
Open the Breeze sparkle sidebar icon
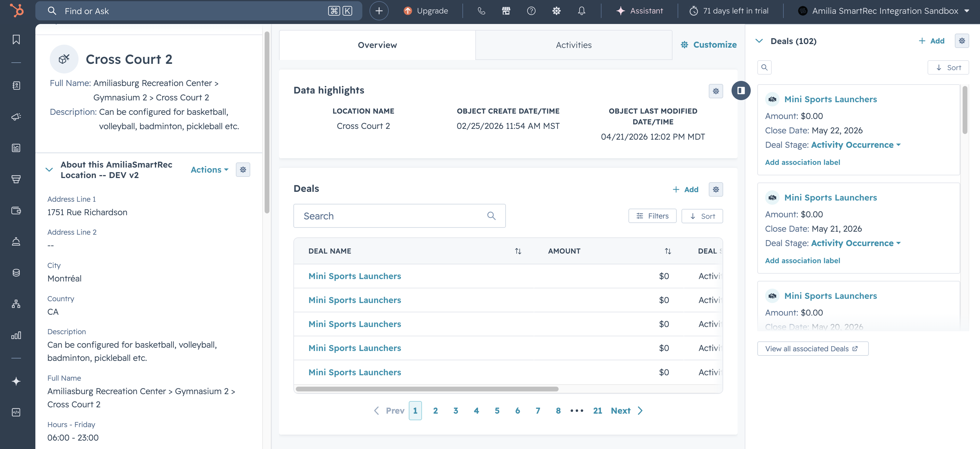[x=16, y=381]
